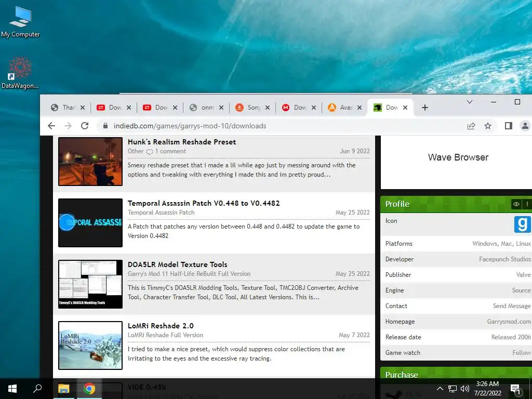Close the Avast tab
532x399 pixels.
point(360,108)
